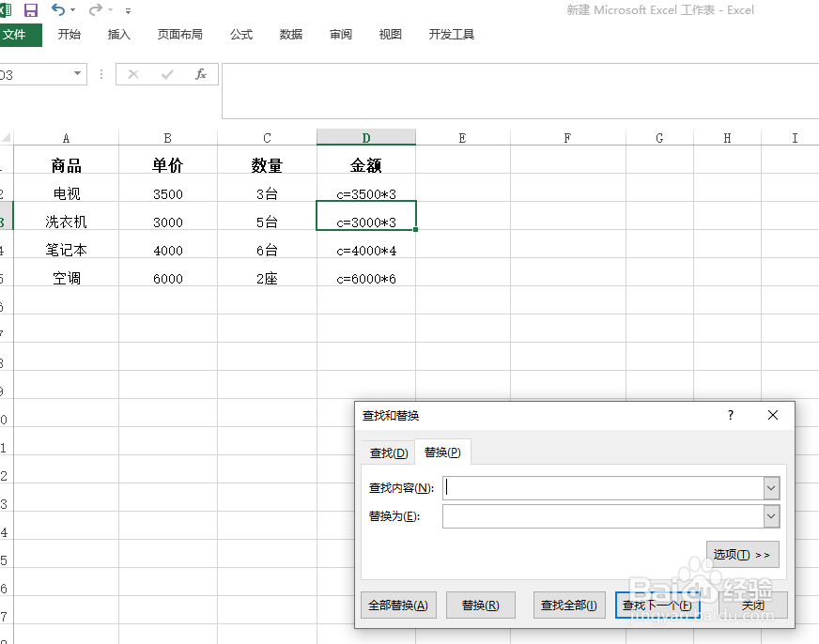
Task: Expand options with the 选项 button
Action: pyautogui.click(x=742, y=555)
